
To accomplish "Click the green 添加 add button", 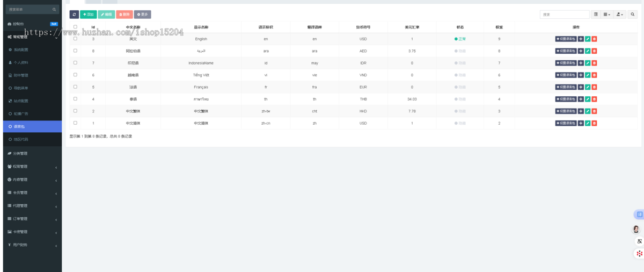I will tap(89, 15).
